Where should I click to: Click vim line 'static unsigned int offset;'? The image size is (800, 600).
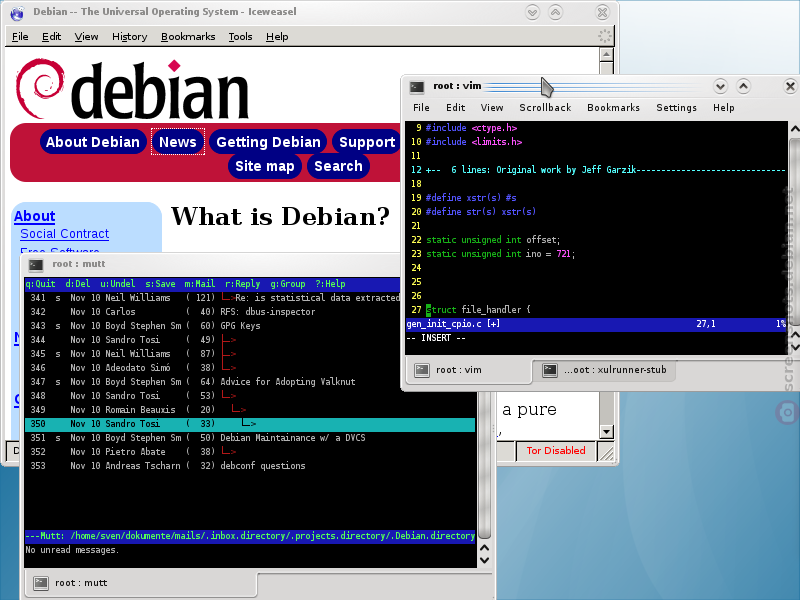(x=493, y=240)
